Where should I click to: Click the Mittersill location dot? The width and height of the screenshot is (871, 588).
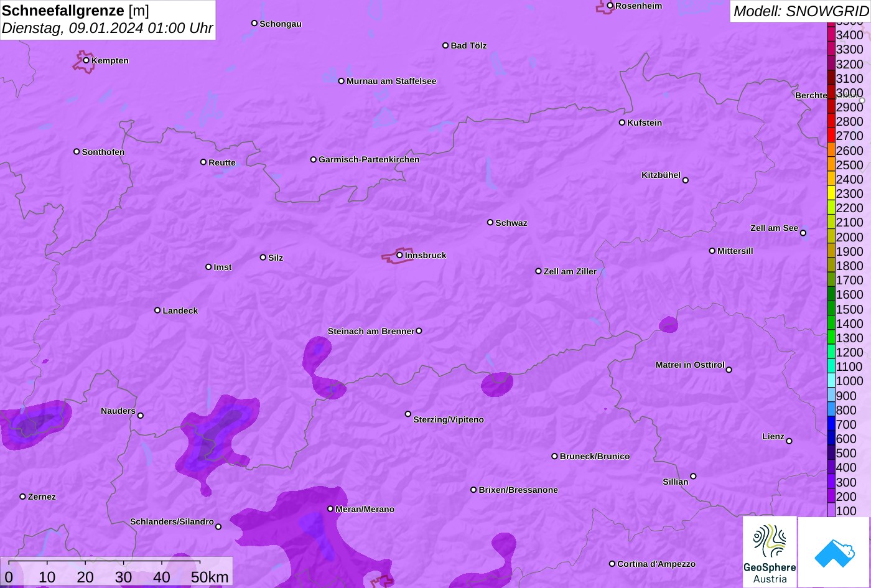pyautogui.click(x=712, y=251)
